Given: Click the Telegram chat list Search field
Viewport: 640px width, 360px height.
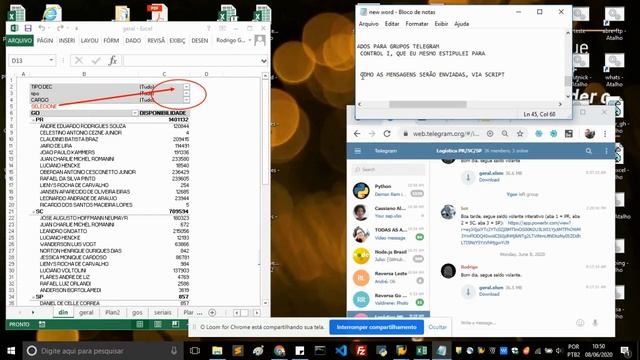Looking at the screenshot, I should click(x=388, y=169).
